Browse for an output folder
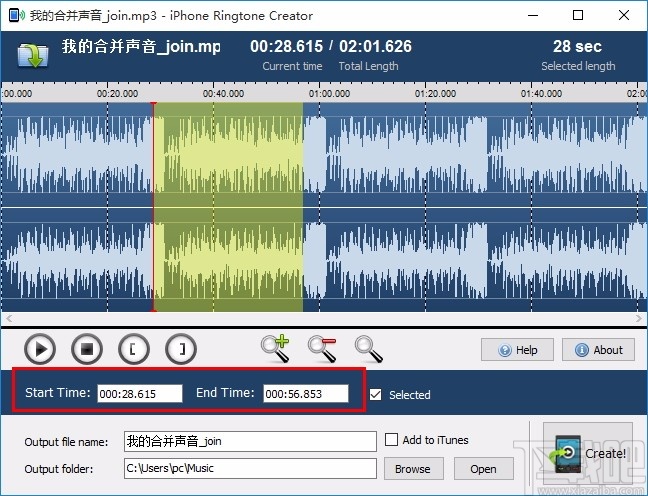 pos(414,469)
